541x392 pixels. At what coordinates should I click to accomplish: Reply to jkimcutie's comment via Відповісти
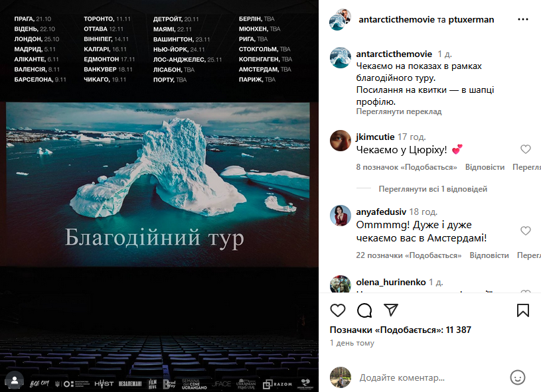(x=485, y=167)
